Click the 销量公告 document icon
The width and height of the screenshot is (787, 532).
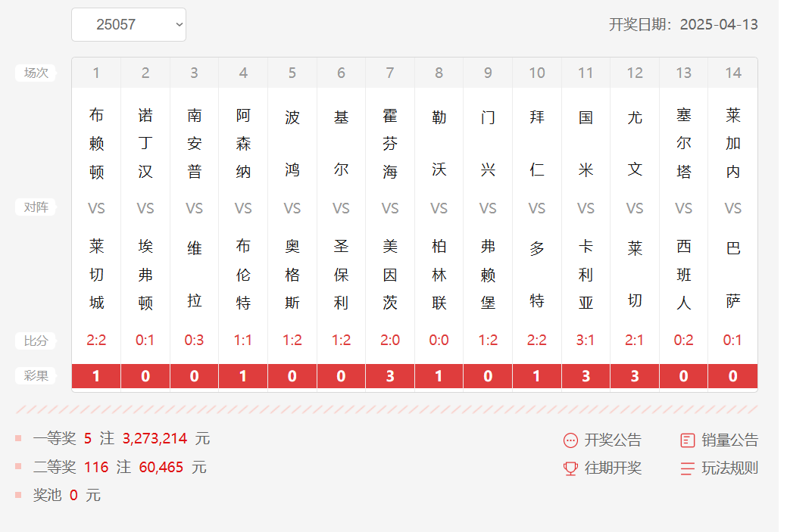click(x=687, y=440)
